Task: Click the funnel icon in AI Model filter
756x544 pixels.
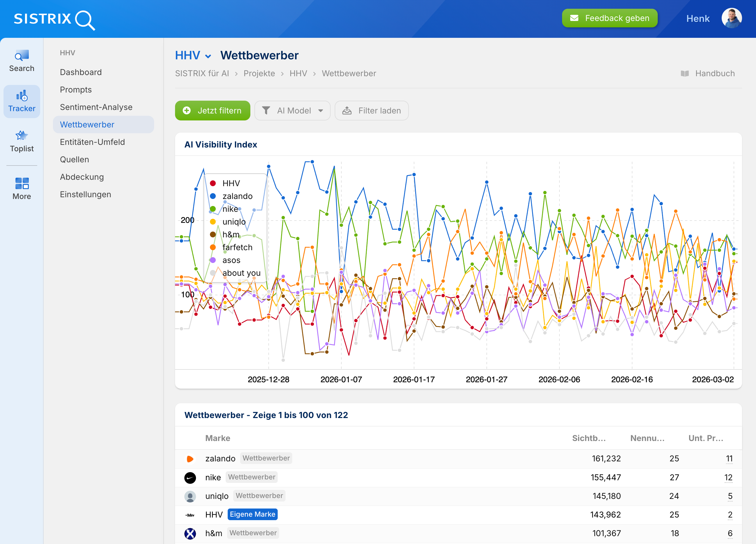Action: 266,111
